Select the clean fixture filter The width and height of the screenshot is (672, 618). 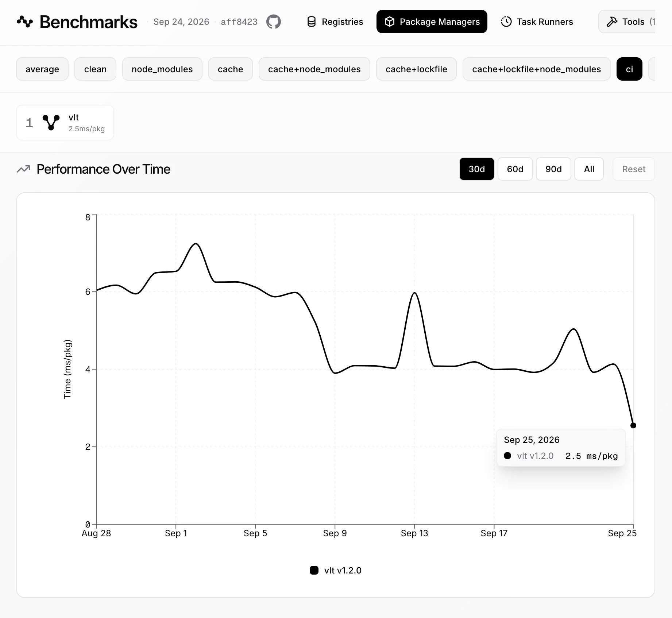point(96,69)
